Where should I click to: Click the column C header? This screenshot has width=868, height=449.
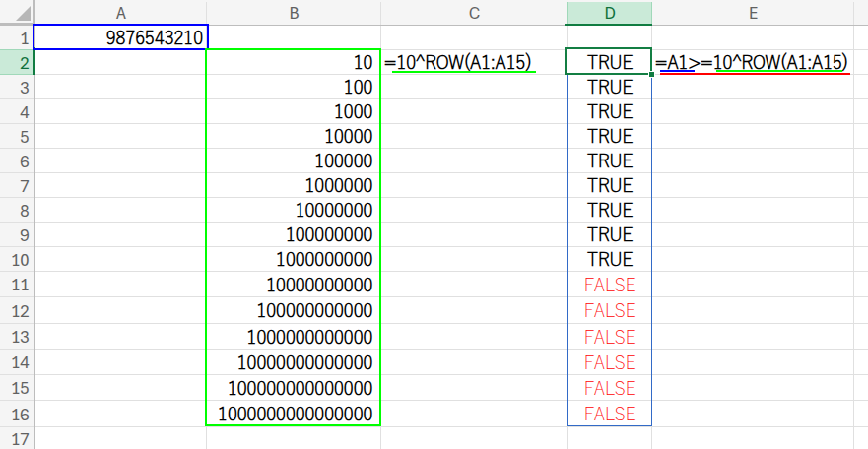474,12
